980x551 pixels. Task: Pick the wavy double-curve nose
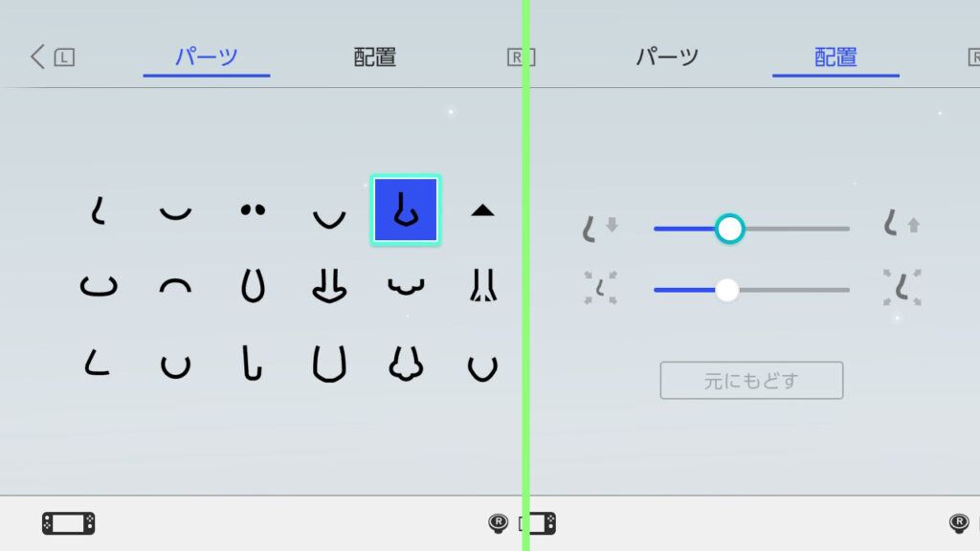(x=406, y=287)
